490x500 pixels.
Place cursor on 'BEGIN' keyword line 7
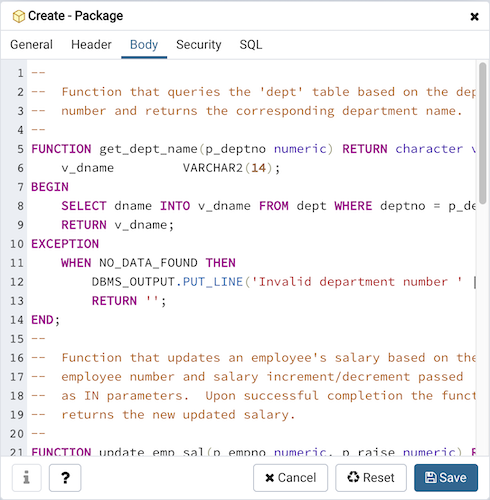50,187
